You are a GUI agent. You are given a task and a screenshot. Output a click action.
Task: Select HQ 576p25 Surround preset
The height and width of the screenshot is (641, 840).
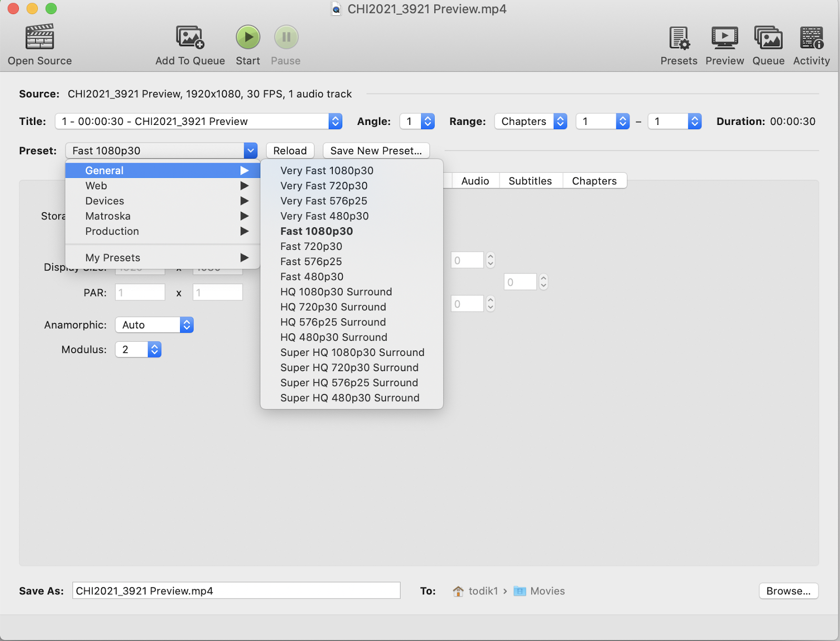coord(352,322)
